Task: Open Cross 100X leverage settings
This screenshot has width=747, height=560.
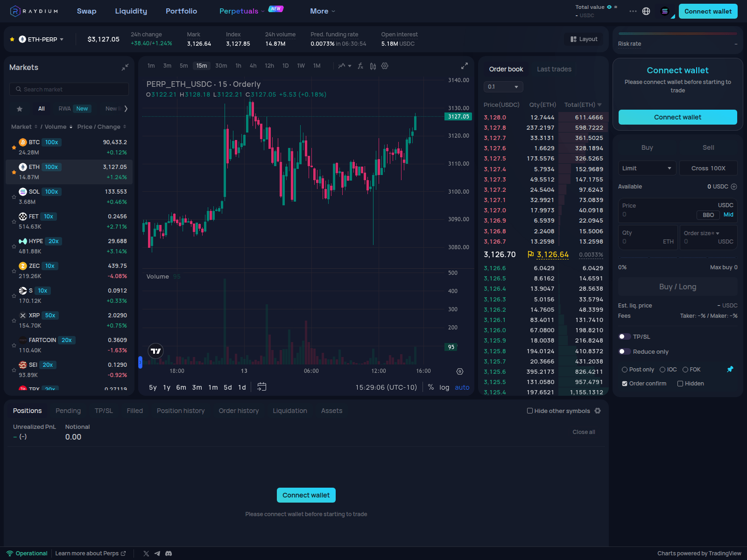Action: 708,168
